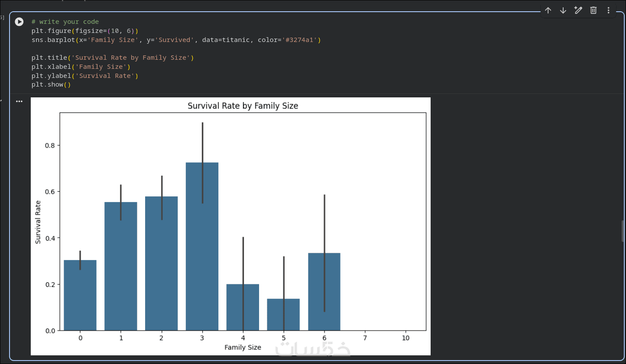Open AI code editing with magic pencil

578,10
